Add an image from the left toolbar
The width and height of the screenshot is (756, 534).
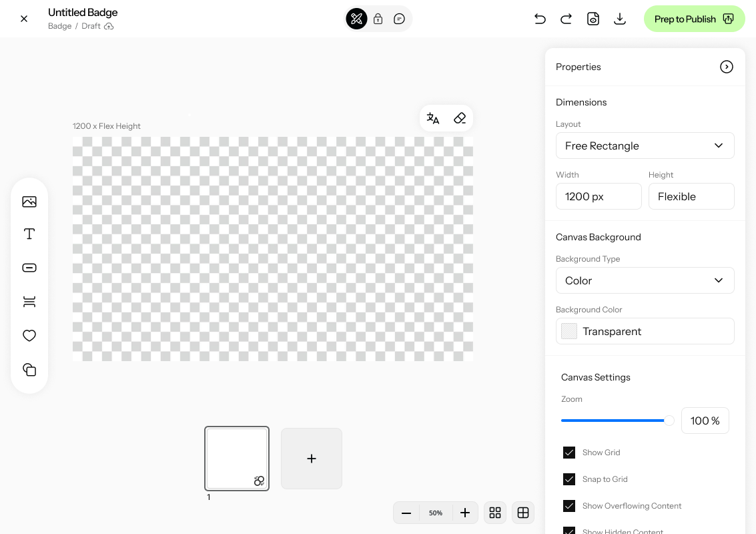(29, 202)
